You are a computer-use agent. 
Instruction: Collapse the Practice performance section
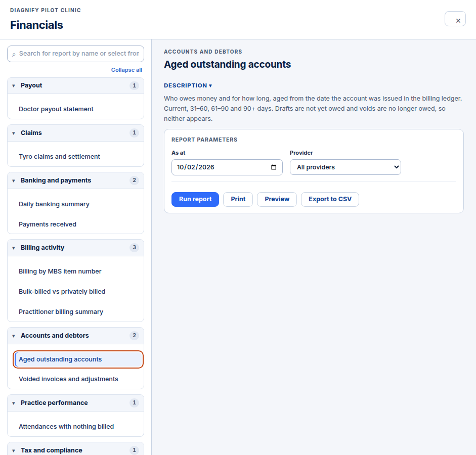click(x=75, y=403)
